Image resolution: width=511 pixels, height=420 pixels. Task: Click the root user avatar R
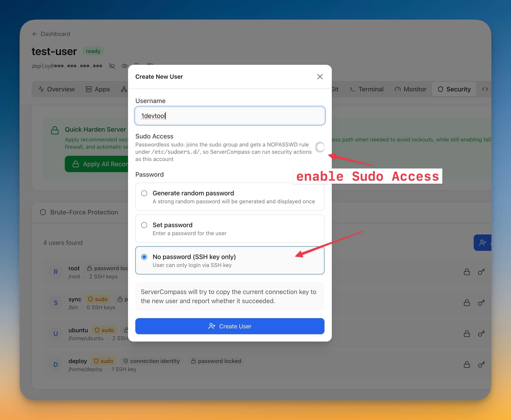56,272
